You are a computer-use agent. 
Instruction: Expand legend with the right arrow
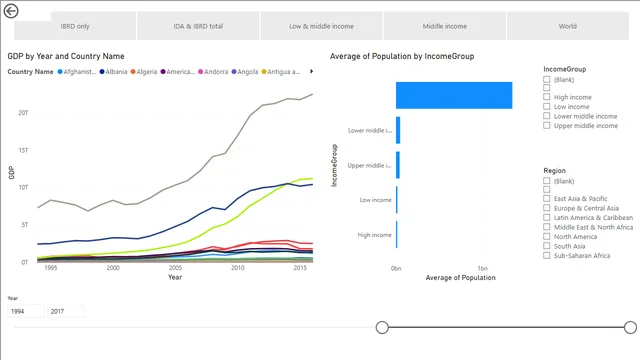pos(311,71)
